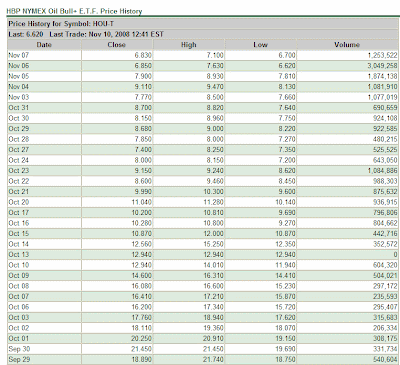Select the Nov 07 date cell

tap(44, 55)
